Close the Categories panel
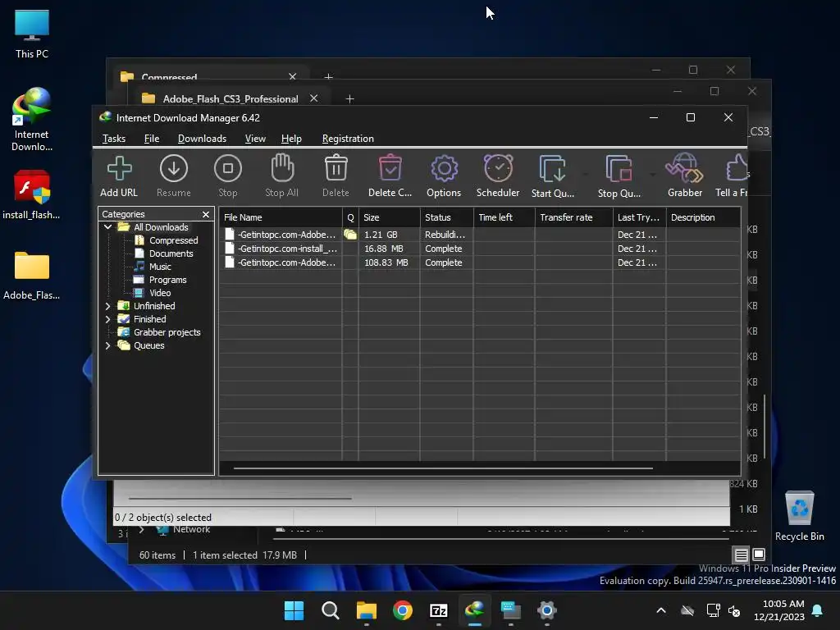This screenshot has width=840, height=630. click(x=206, y=214)
